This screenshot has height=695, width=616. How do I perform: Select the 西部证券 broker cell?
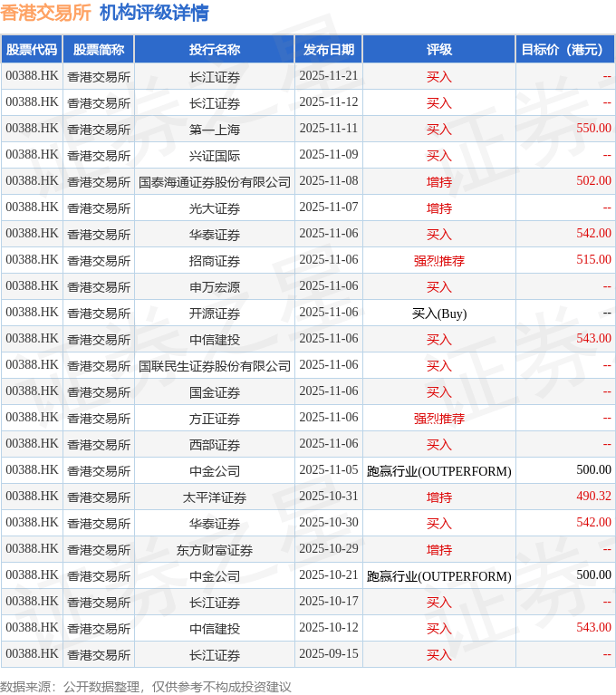(215, 445)
